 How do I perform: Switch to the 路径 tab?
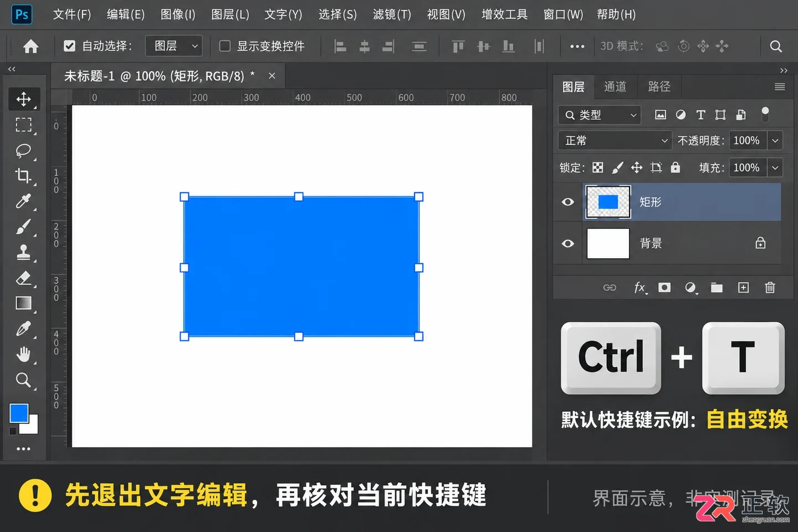(x=659, y=86)
